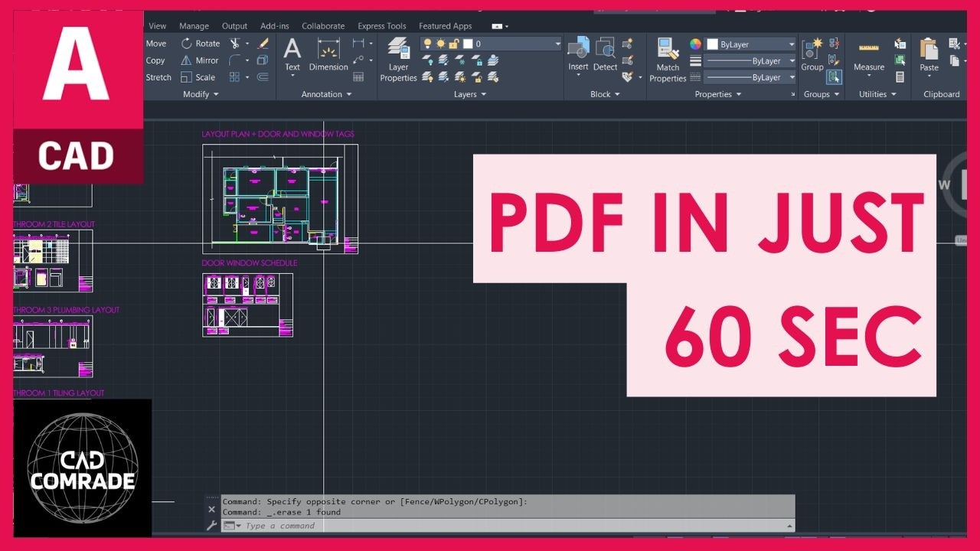
Task: Open Layer Properties manager
Action: click(x=398, y=60)
